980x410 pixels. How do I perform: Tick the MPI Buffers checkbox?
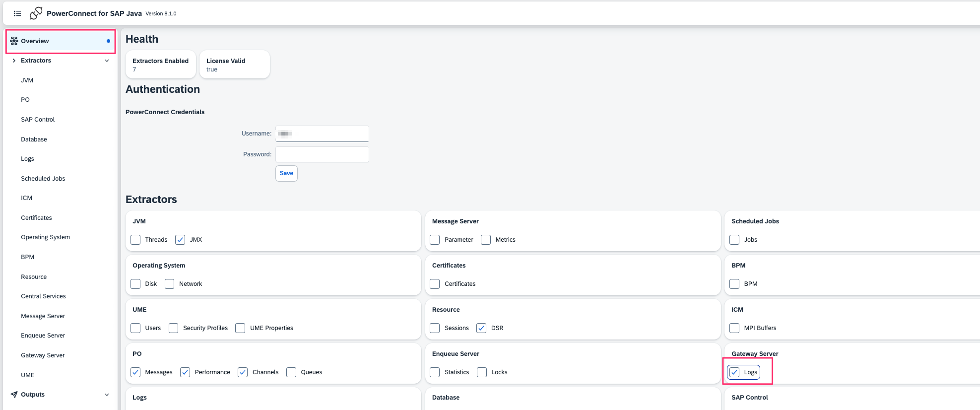click(734, 328)
